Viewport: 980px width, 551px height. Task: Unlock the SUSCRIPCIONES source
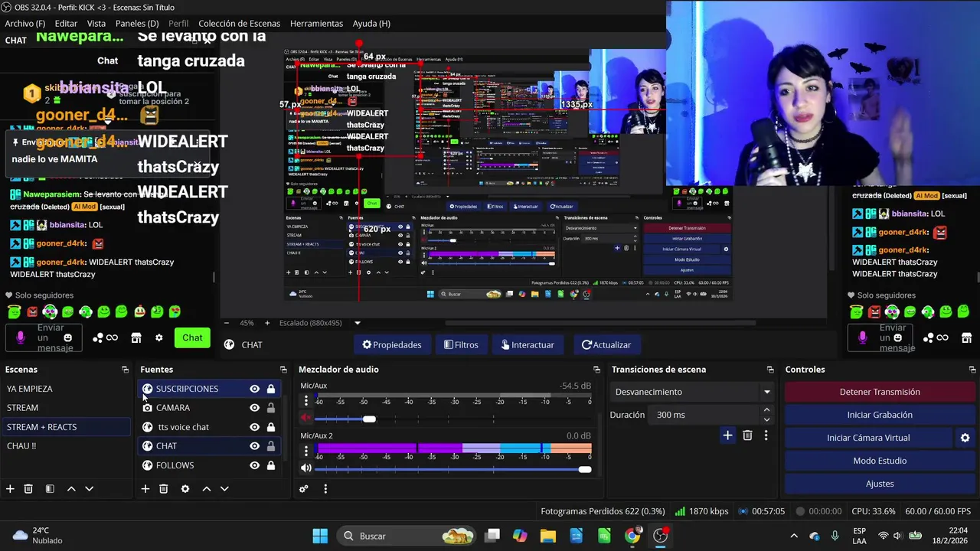tap(271, 389)
